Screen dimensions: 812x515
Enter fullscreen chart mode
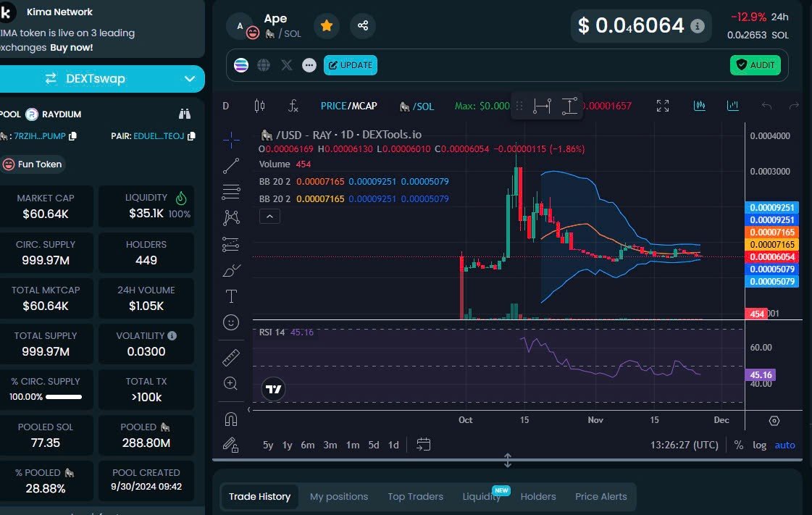(x=662, y=106)
